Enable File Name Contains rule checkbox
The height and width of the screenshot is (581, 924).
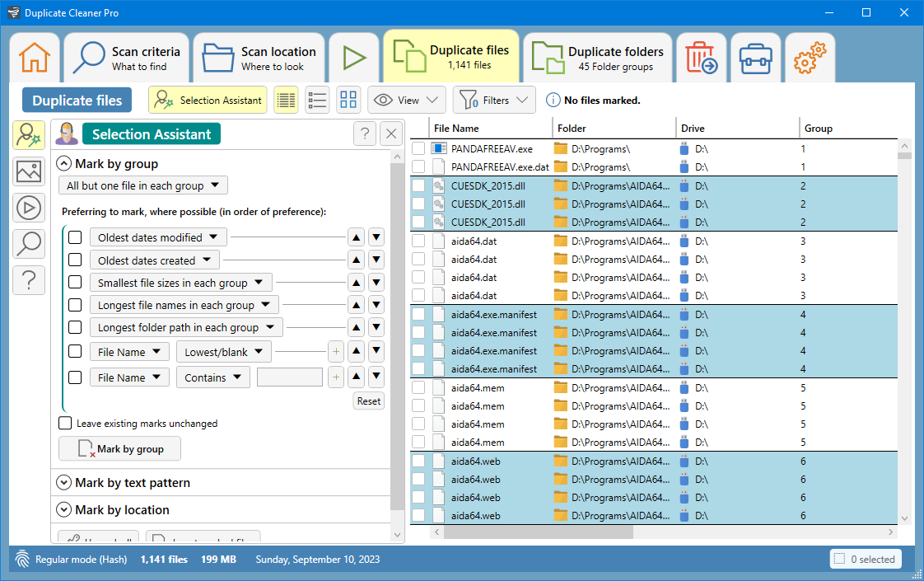pyautogui.click(x=75, y=377)
